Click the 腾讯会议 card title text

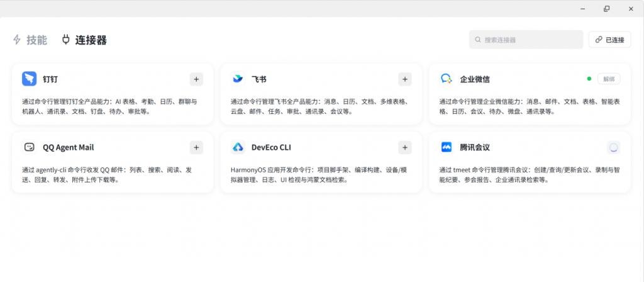pos(475,147)
